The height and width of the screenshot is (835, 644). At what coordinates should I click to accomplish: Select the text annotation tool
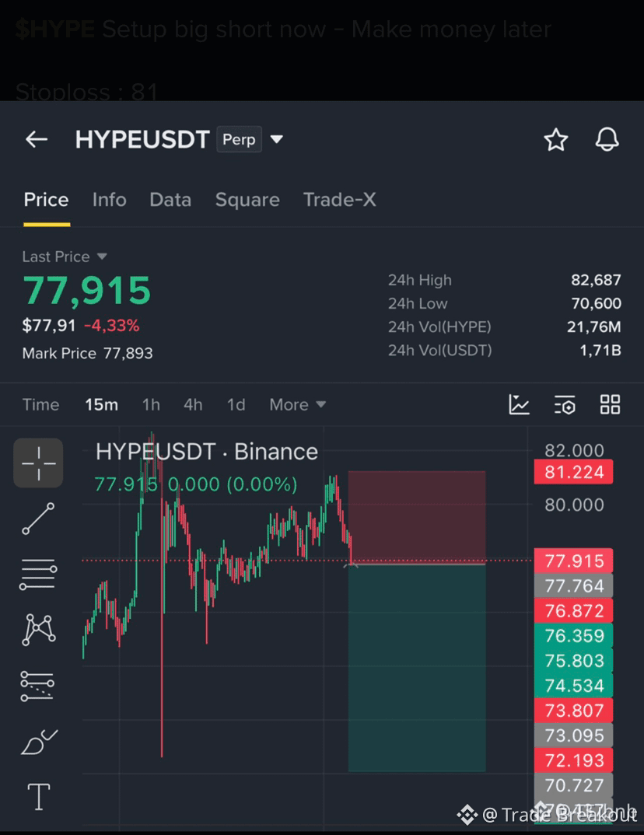click(39, 797)
